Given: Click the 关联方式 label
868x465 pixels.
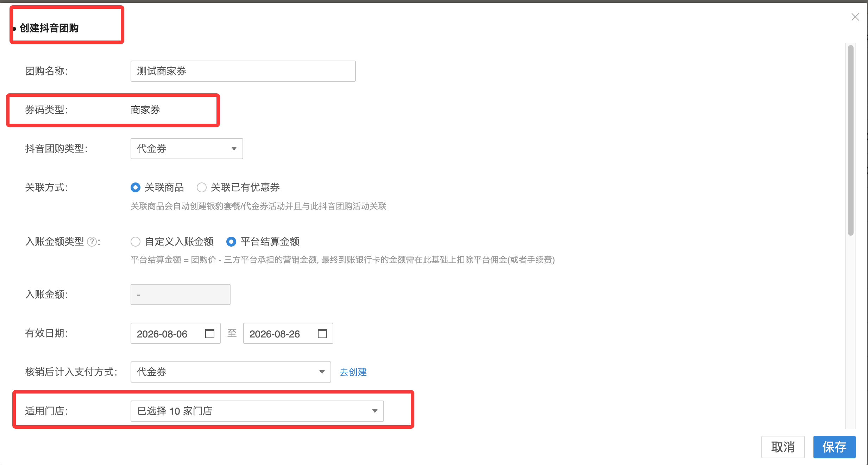Looking at the screenshot, I should 46,187.
